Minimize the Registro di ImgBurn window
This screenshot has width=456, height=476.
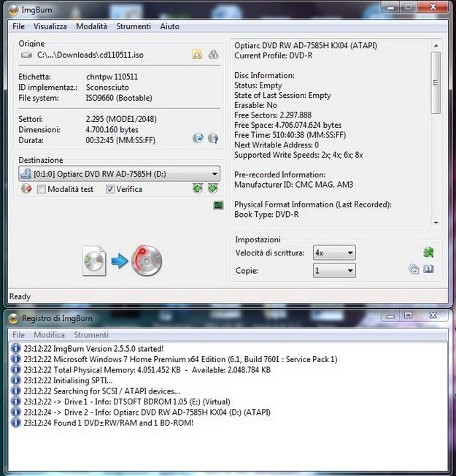pyautogui.click(x=391, y=315)
